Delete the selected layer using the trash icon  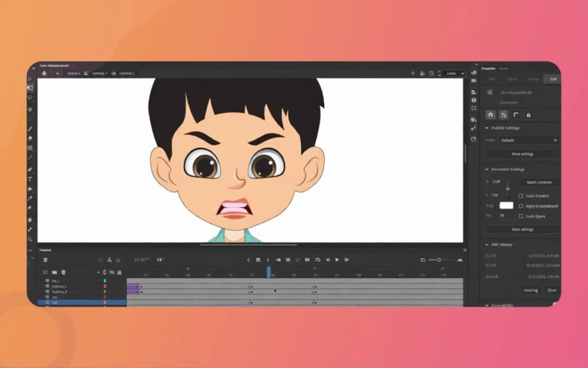point(63,272)
